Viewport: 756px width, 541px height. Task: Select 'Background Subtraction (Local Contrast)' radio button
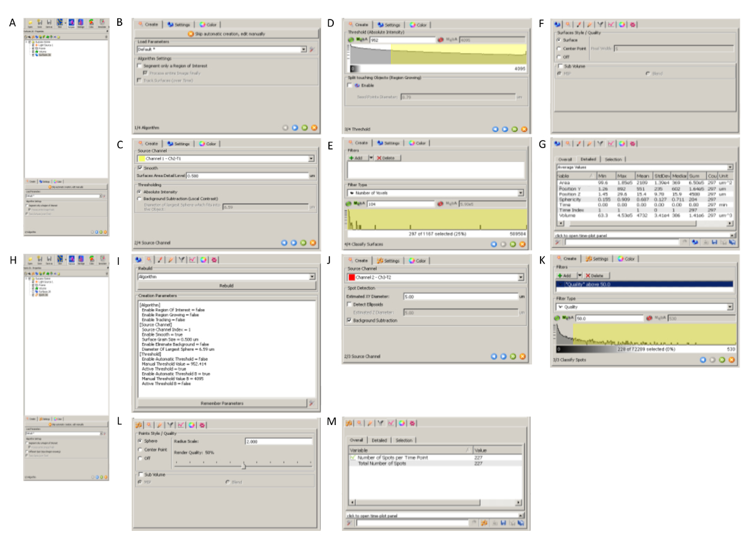coord(140,199)
